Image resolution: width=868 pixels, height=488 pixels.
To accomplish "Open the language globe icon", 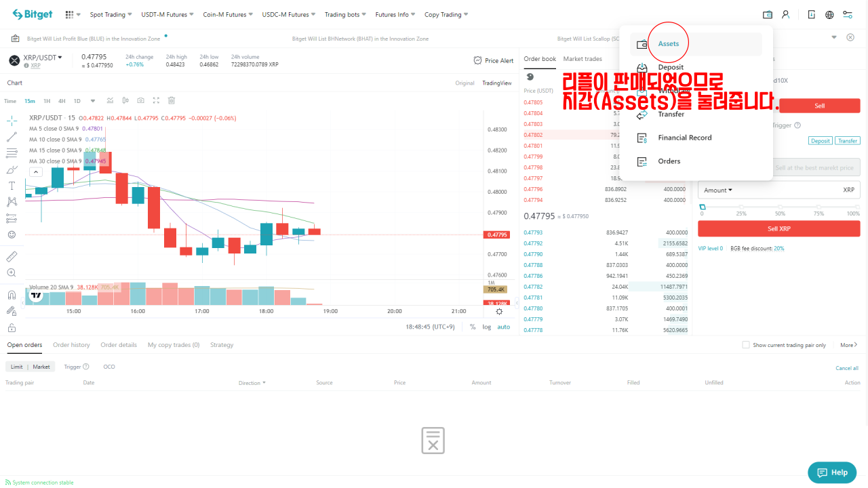I will click(x=829, y=14).
